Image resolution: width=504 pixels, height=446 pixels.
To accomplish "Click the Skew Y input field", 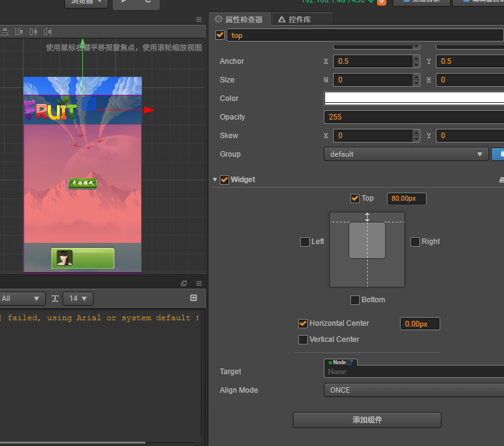I will (x=470, y=136).
